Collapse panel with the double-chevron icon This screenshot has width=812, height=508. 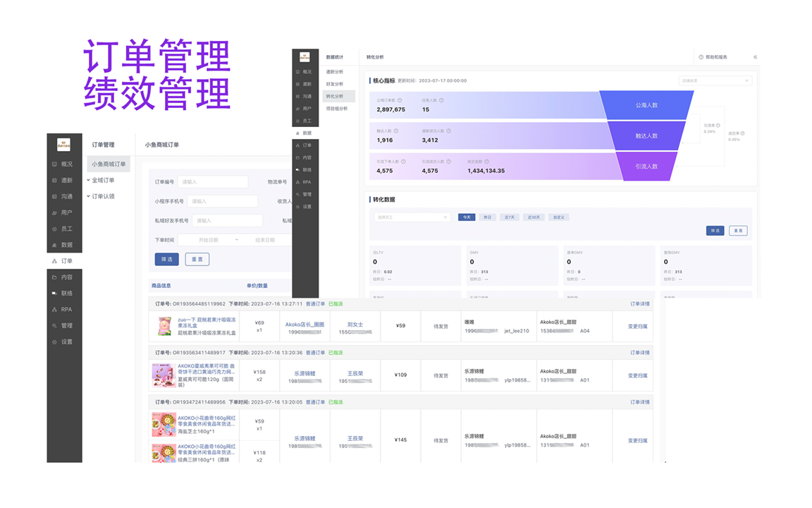755,57
